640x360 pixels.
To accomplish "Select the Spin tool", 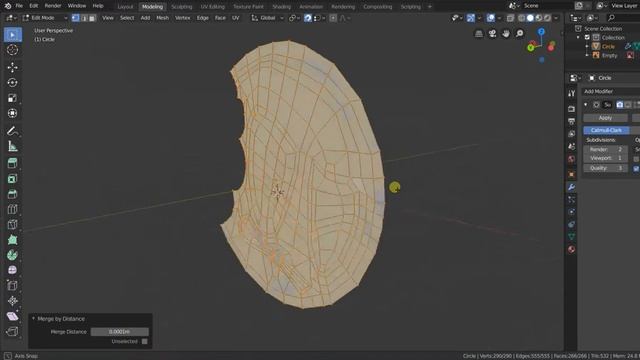I will (12, 255).
